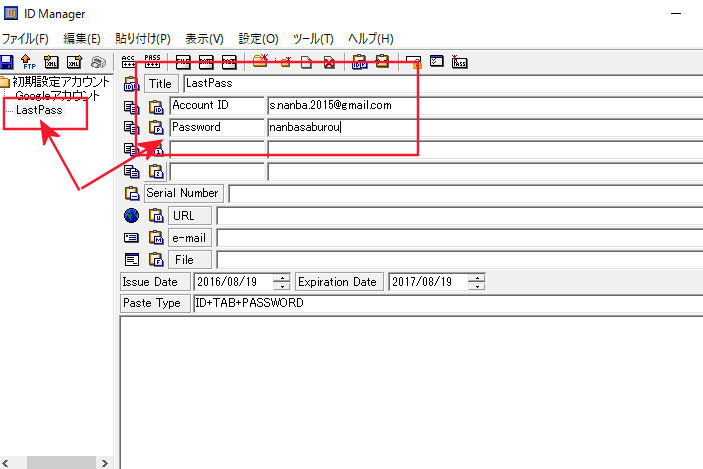Click the PASS toolbar icon beside ACC
This screenshot has width=703, height=469.
click(152, 61)
